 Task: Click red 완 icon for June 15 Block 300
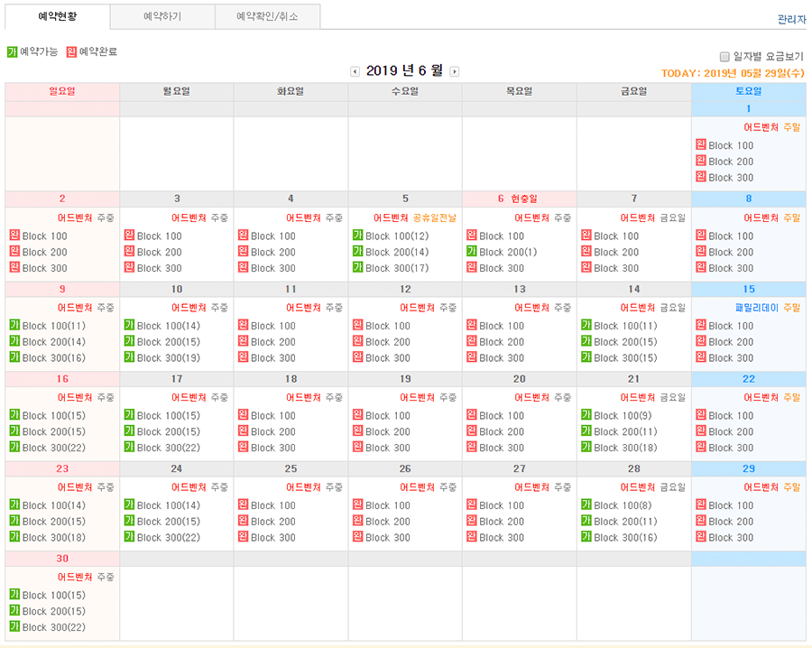(x=701, y=356)
